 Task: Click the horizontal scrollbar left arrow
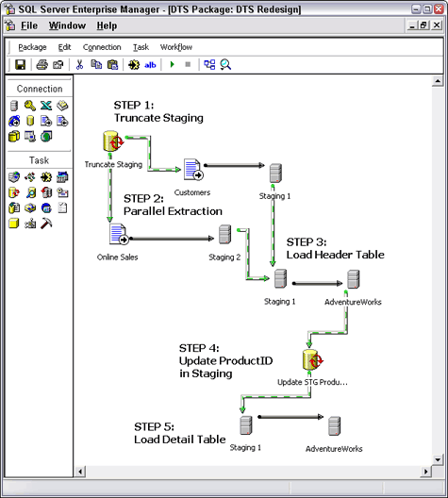(80, 472)
